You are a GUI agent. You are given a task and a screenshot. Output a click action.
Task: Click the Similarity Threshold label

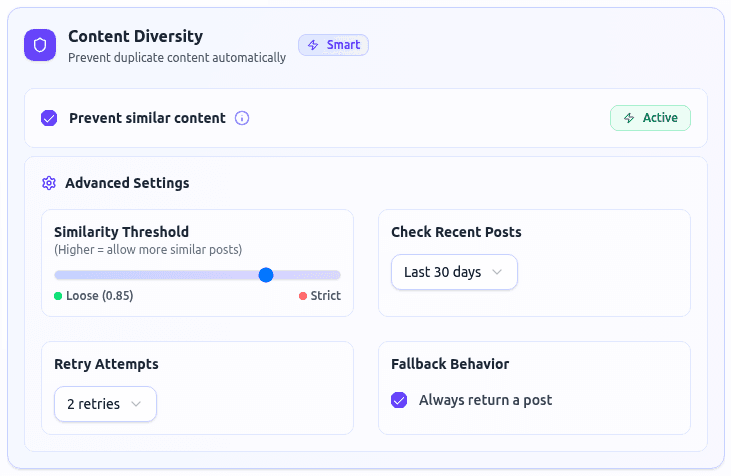pos(122,232)
